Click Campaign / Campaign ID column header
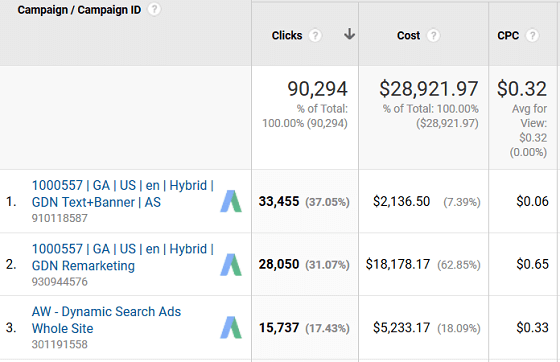 click(x=79, y=10)
